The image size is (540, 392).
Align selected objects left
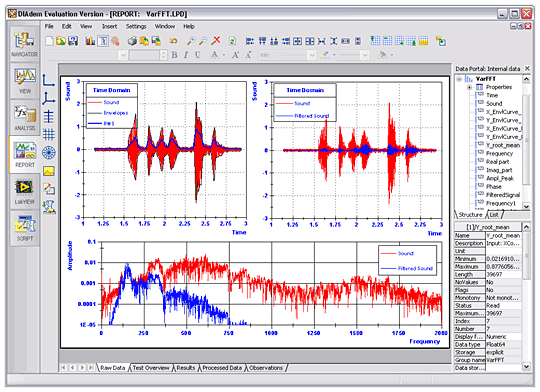point(250,41)
